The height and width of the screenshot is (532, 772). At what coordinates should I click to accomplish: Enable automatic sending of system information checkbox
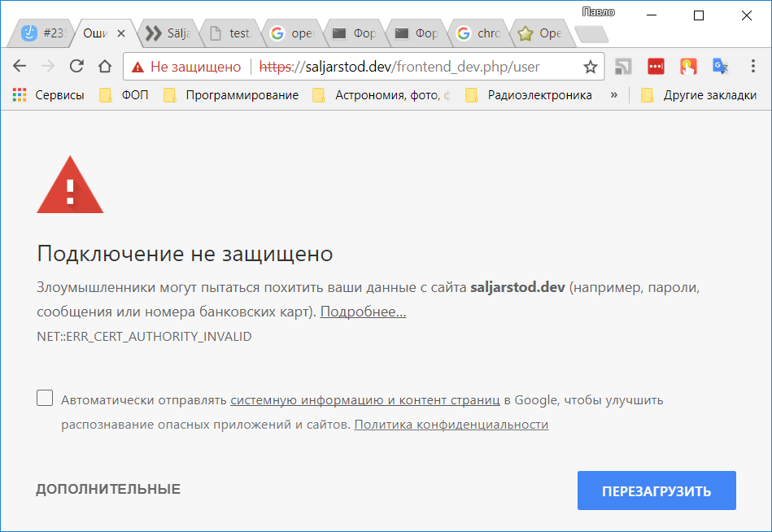(46, 399)
